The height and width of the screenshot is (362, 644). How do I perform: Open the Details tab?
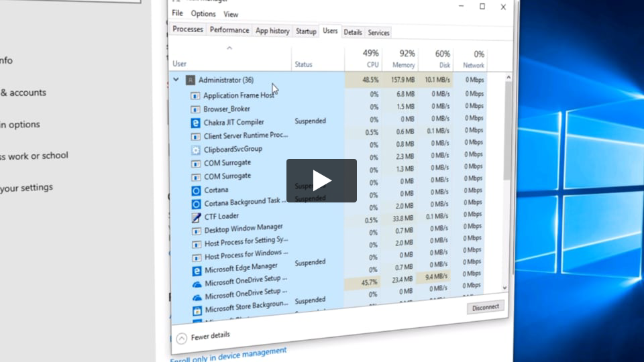[x=353, y=32]
